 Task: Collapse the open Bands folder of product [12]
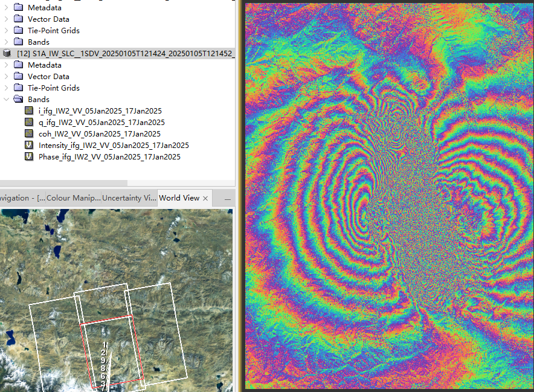pos(6,99)
